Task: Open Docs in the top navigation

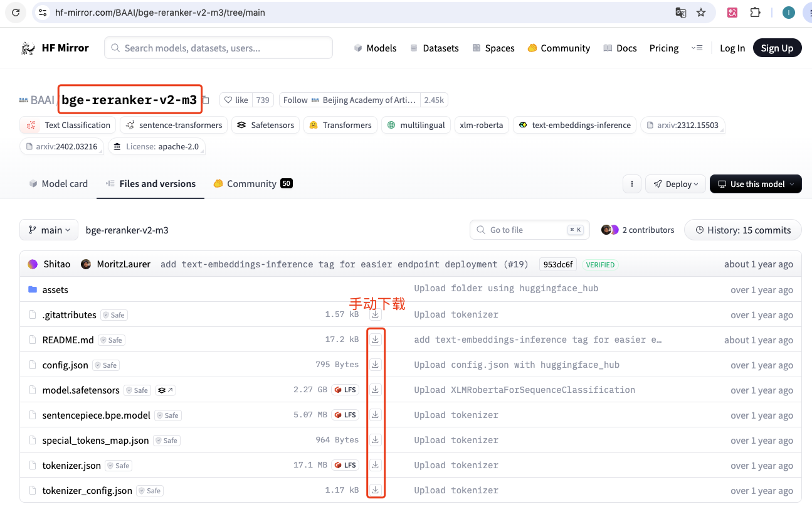Action: point(620,48)
